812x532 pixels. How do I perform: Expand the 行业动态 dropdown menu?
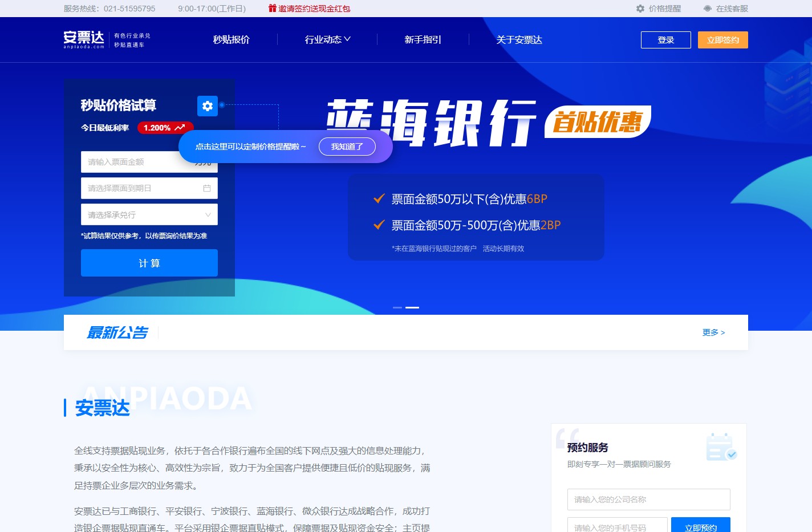328,39
